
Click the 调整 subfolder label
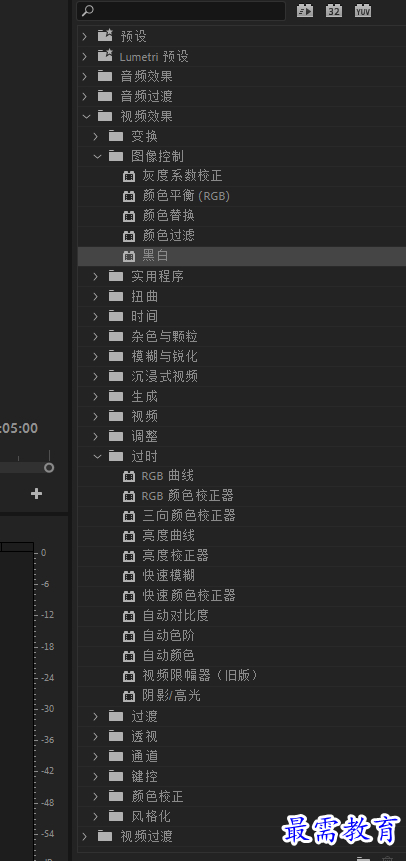tap(144, 436)
